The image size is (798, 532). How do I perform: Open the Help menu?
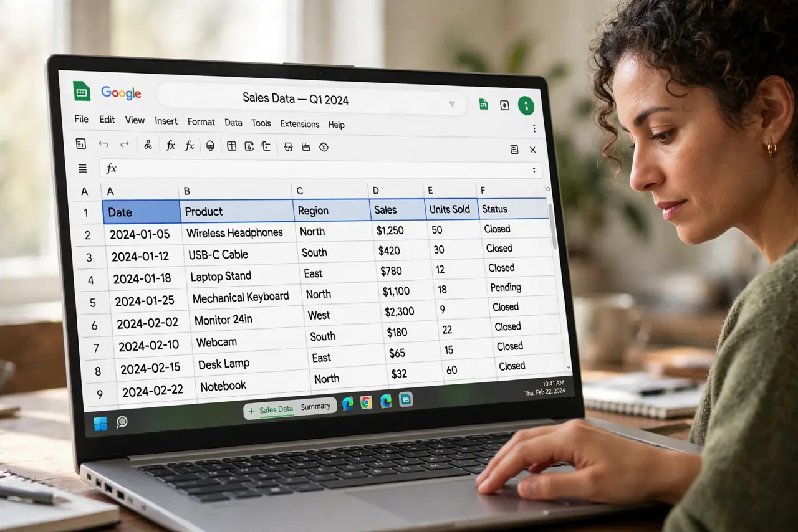(x=337, y=125)
